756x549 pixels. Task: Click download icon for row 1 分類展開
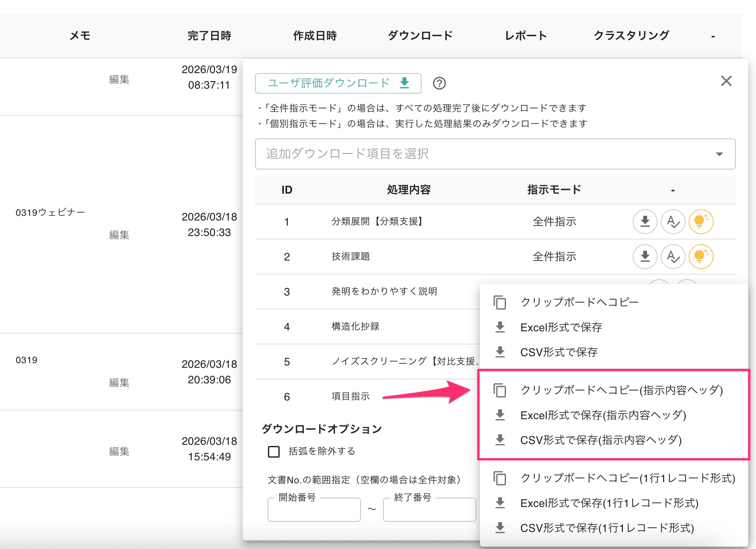click(x=645, y=222)
